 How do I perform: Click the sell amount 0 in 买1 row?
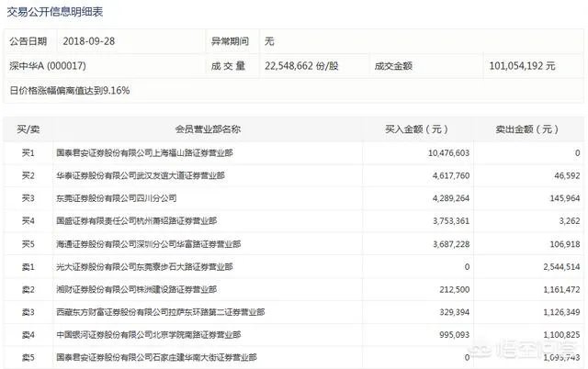click(577, 153)
